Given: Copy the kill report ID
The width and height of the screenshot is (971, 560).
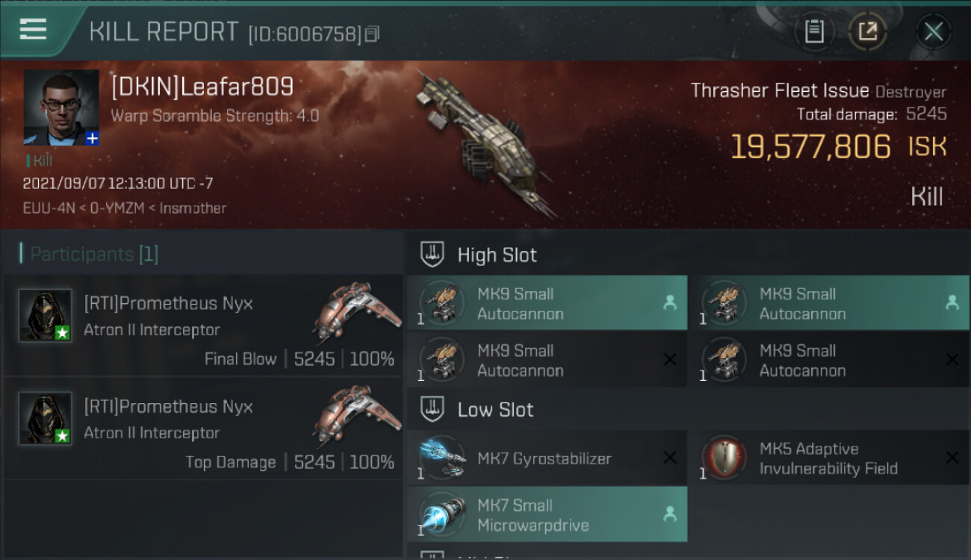Looking at the screenshot, I should (x=373, y=34).
